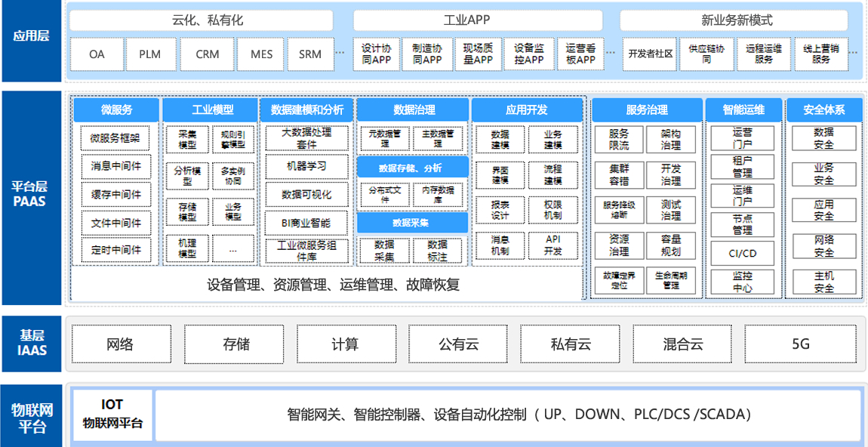
Task: Select the 机器学习 box
Action: 306,166
